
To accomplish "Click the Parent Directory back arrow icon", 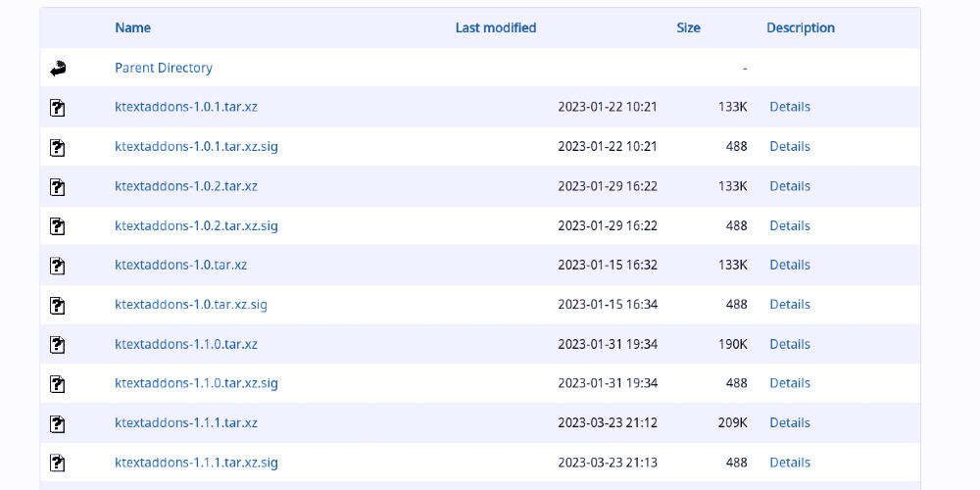I will click(58, 68).
